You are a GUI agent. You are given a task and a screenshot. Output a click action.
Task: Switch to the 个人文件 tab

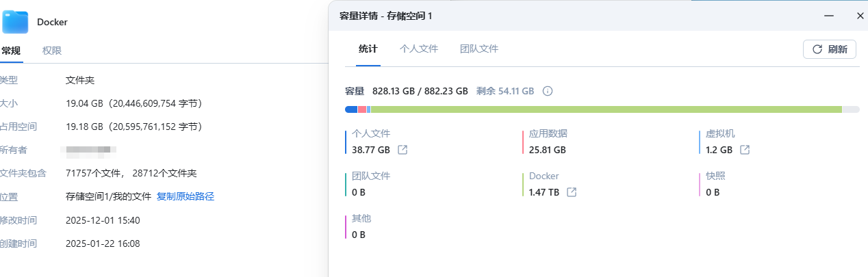pyautogui.click(x=419, y=49)
